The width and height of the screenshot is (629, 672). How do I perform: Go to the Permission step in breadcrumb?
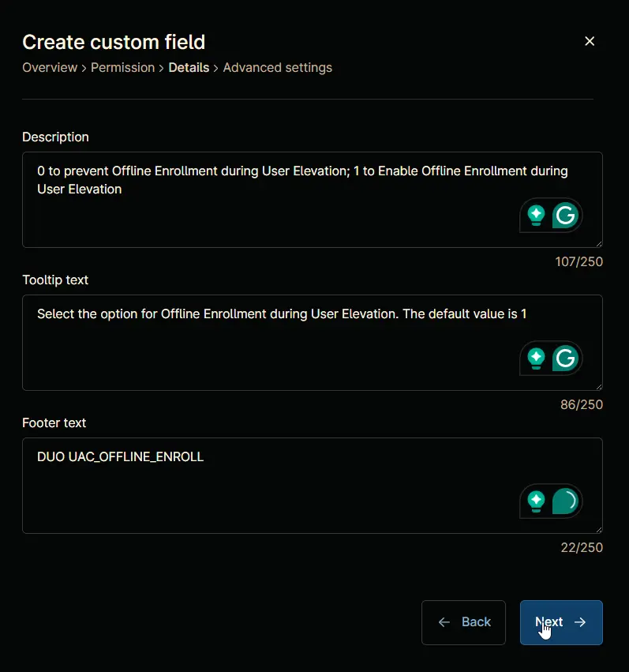(123, 68)
